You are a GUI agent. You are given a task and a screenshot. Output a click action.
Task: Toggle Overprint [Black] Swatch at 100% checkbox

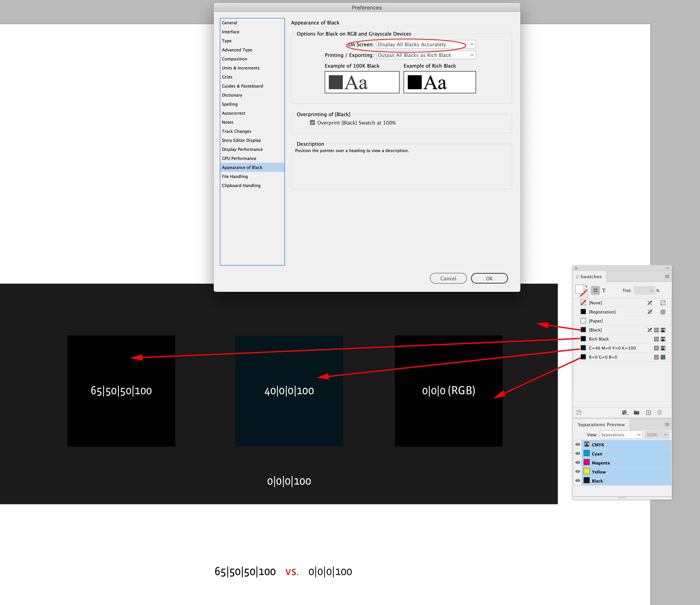tap(312, 123)
